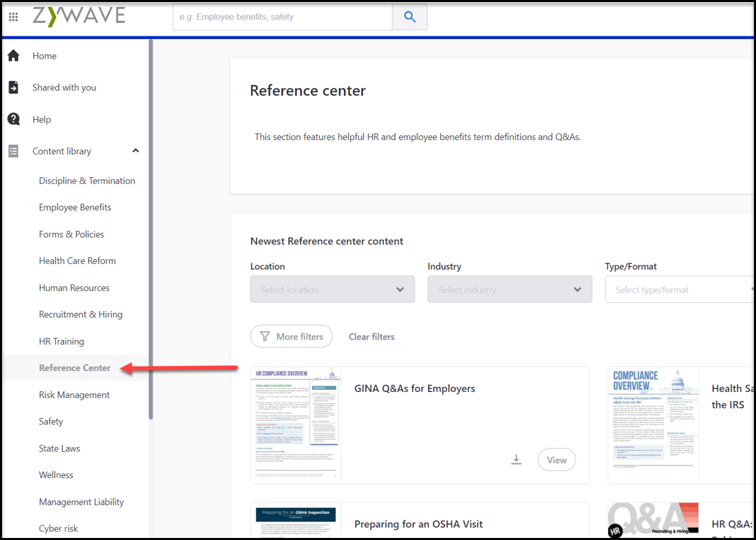Open the Select location dropdown

[332, 289]
